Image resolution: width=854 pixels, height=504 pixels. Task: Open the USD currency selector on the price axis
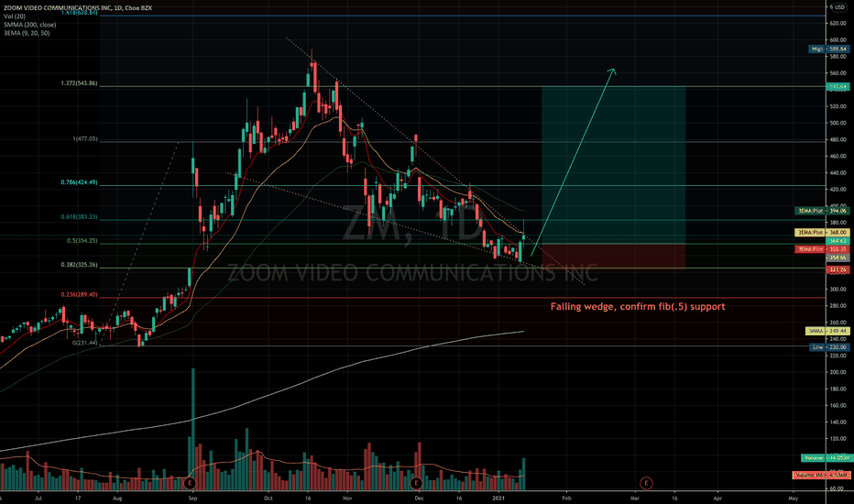tap(838, 7)
